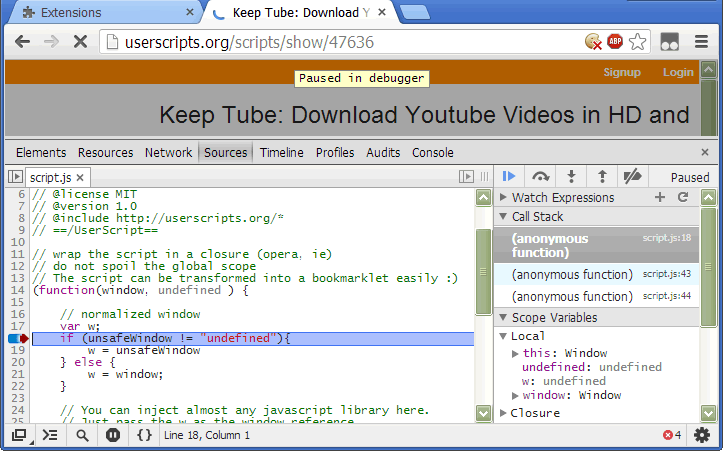The width and height of the screenshot is (723, 451).
Task: Expand the 'window: Window' variable
Action: point(515,395)
